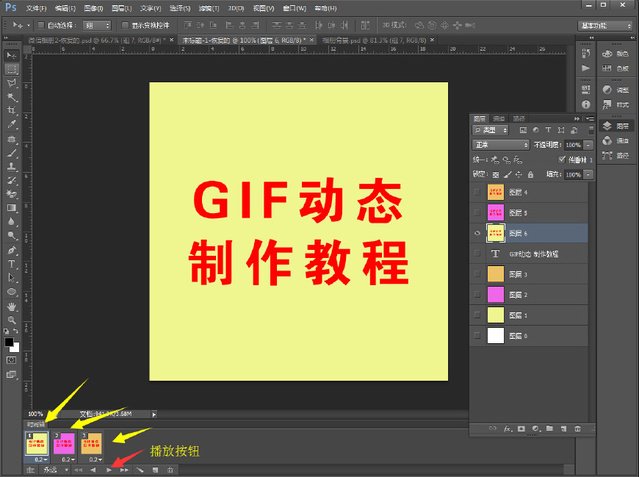Open the 窗口(W) menu
Image resolution: width=639 pixels, height=477 pixels.
coord(294,8)
